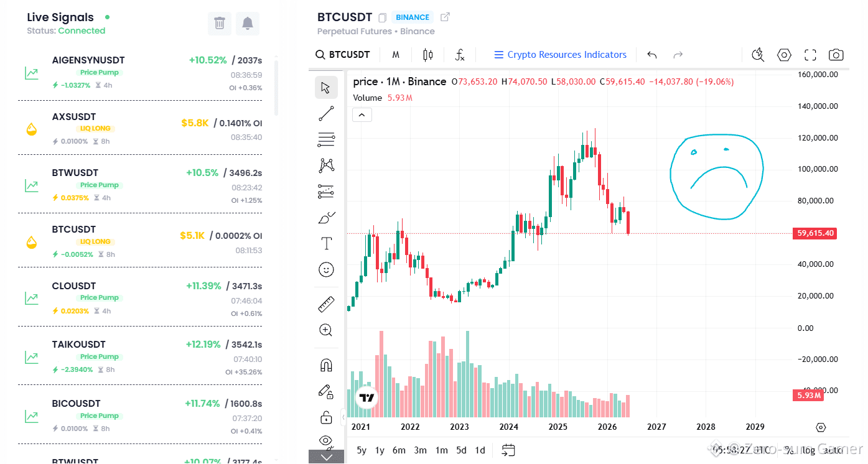Toggle magnet mode
This screenshot has width=868, height=464.
(326, 365)
